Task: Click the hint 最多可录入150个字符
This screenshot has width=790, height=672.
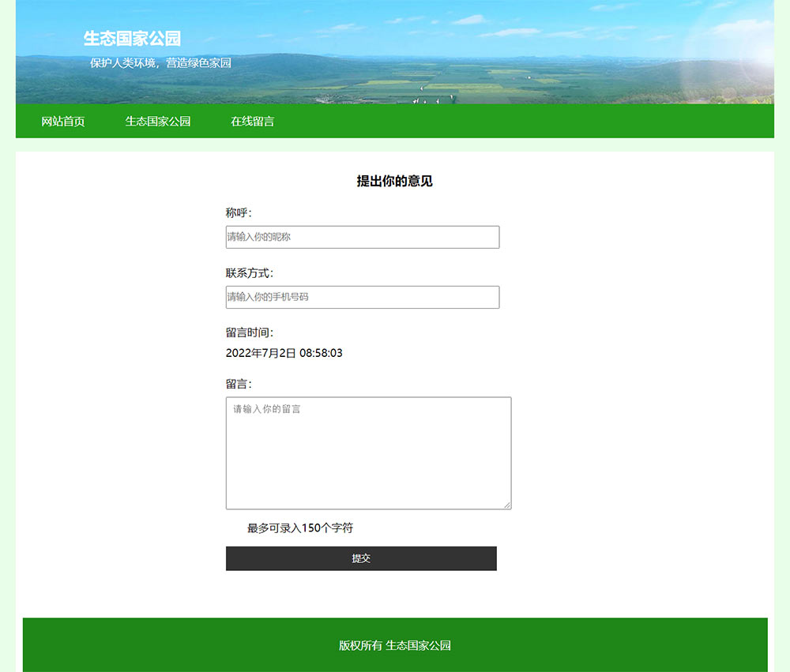Action: pyautogui.click(x=299, y=528)
